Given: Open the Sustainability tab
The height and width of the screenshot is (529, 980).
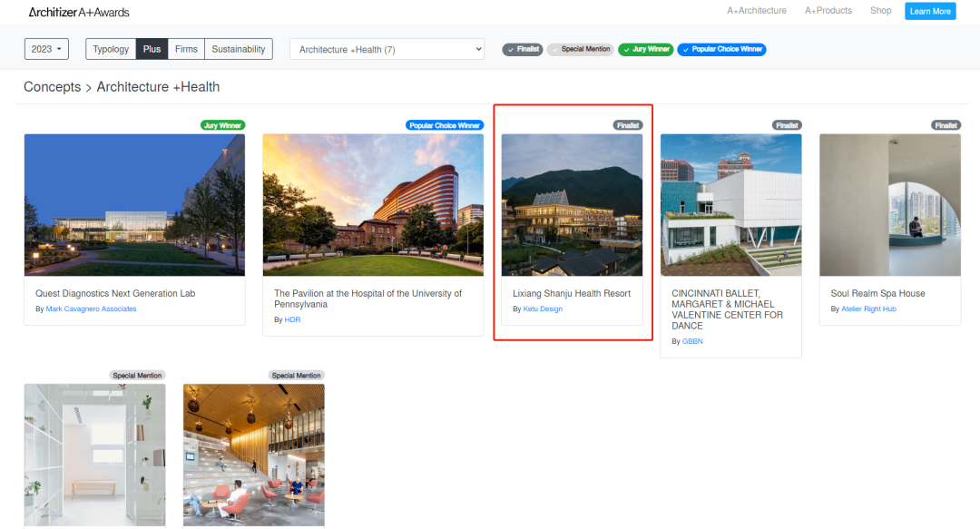Looking at the screenshot, I should click(238, 49).
